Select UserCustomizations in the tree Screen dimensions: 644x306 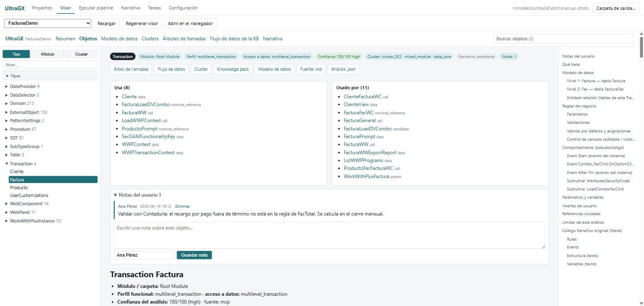pos(29,195)
